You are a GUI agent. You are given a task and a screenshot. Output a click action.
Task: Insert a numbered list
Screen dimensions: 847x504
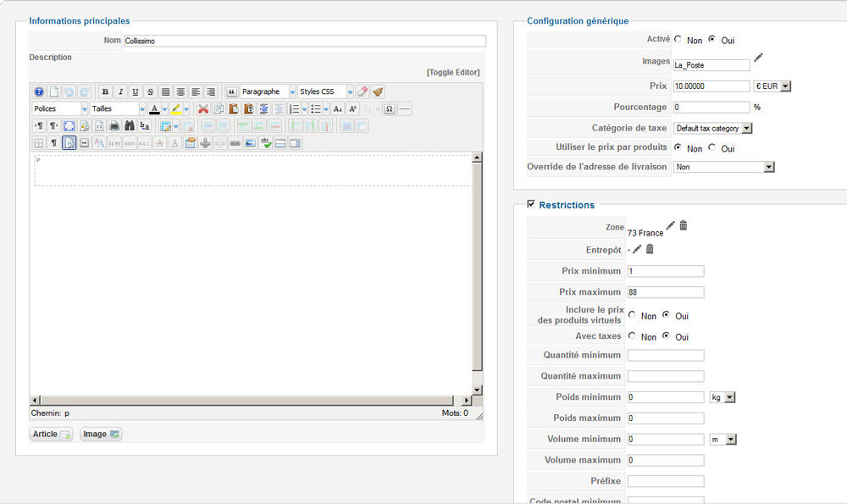pos(295,109)
